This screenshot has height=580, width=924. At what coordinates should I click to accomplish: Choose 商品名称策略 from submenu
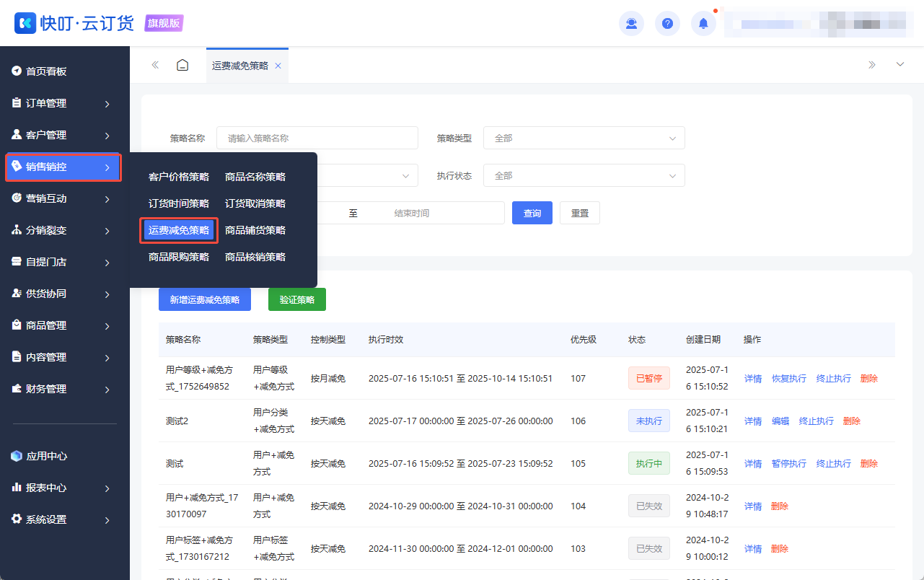pyautogui.click(x=255, y=177)
